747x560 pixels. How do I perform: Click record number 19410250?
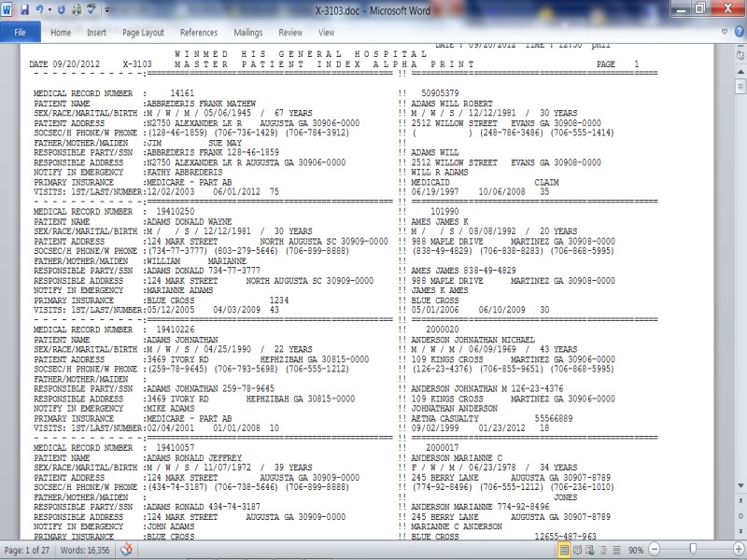175,212
